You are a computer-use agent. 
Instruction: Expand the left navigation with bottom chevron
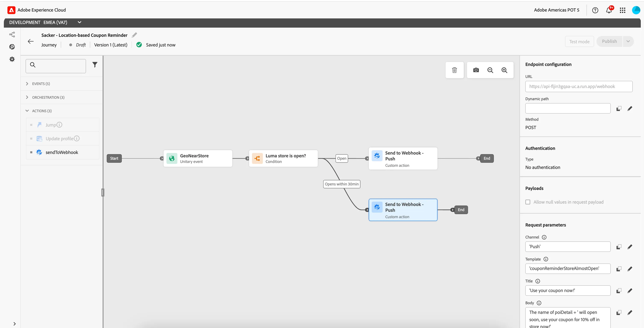pos(15,324)
